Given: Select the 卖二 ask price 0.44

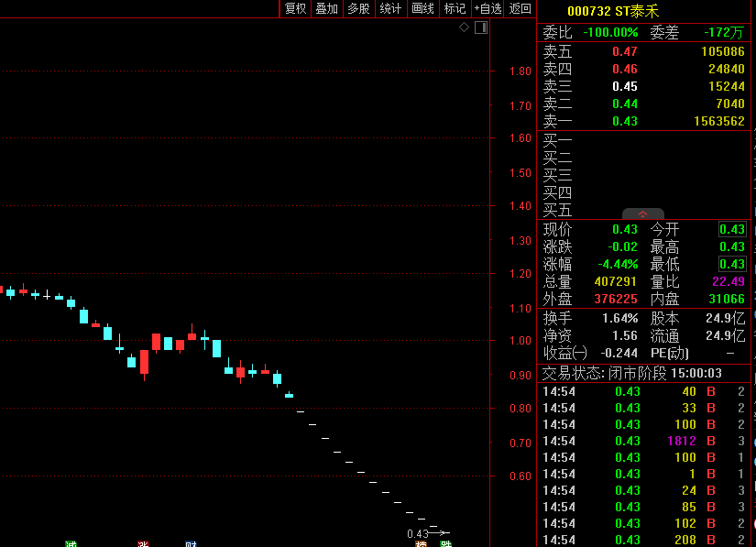Looking at the screenshot, I should pyautogui.click(x=624, y=104).
